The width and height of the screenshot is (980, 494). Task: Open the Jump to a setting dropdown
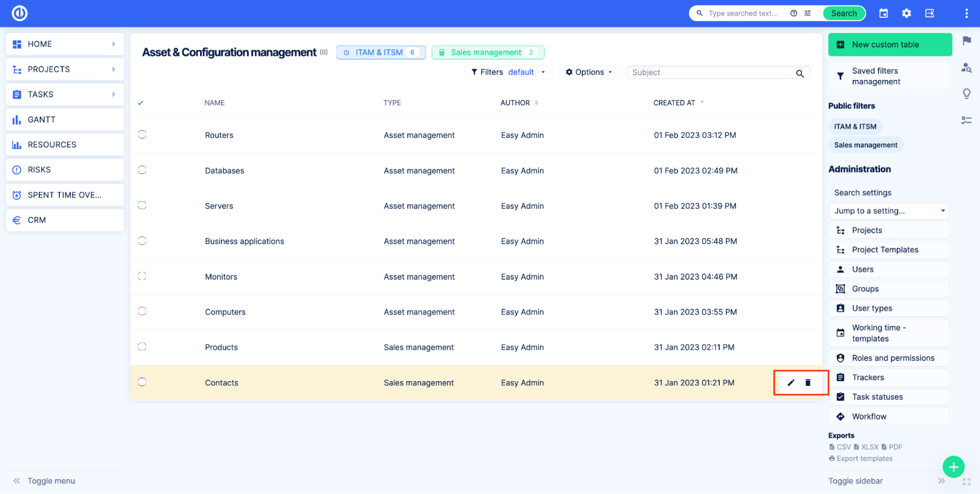pos(889,211)
